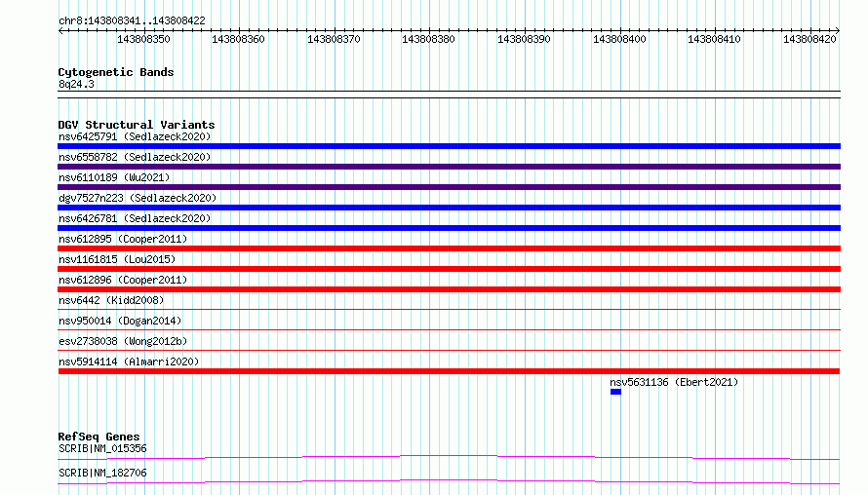Open variant esv2738038 (Wong2012b) label
This screenshot has width=868, height=495.
tap(123, 341)
